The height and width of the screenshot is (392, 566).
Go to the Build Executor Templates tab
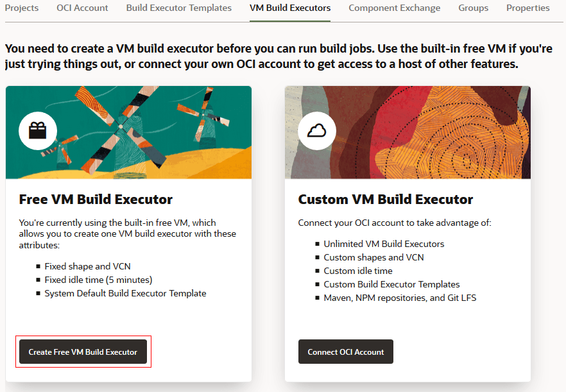[x=179, y=8]
